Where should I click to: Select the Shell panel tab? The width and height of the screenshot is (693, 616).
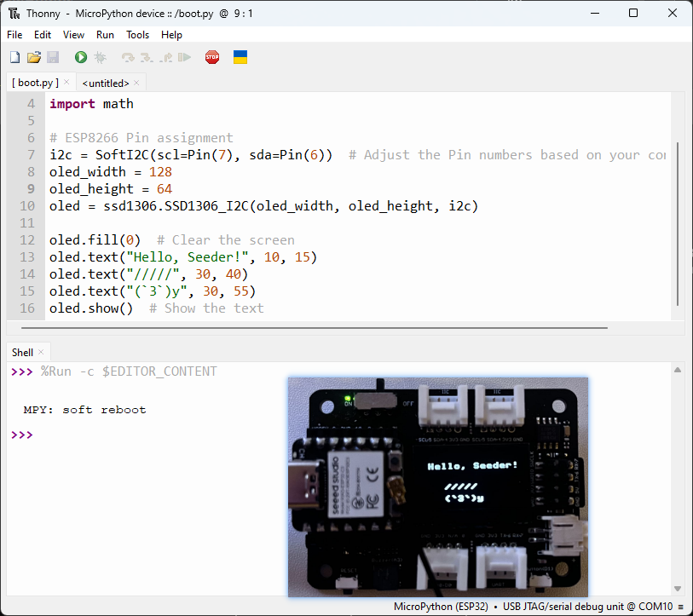(x=22, y=352)
